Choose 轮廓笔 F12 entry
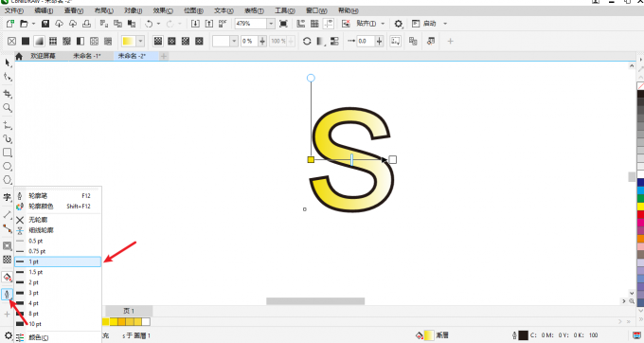This screenshot has width=644, height=343. (58, 196)
